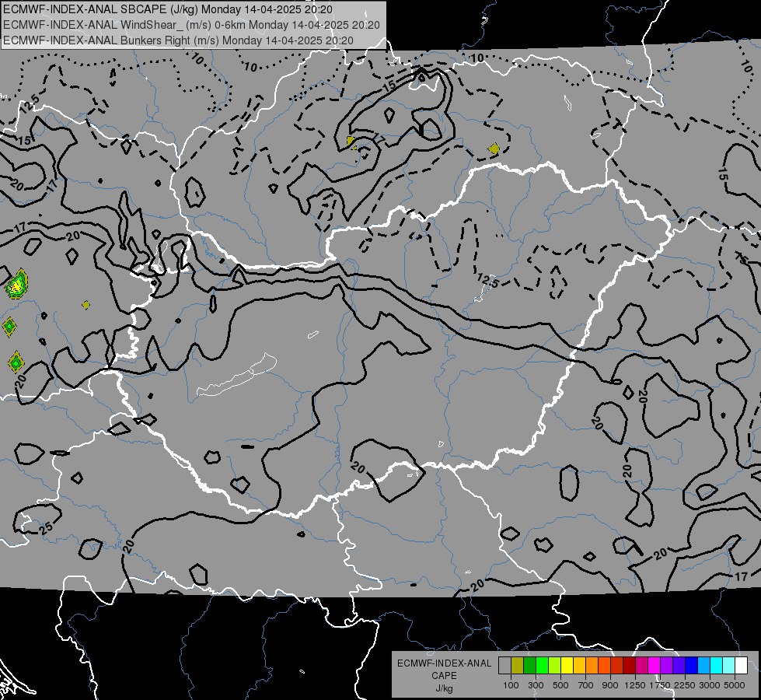Click the 1250 tick label in legend
This screenshot has width=761, height=700.
(635, 685)
